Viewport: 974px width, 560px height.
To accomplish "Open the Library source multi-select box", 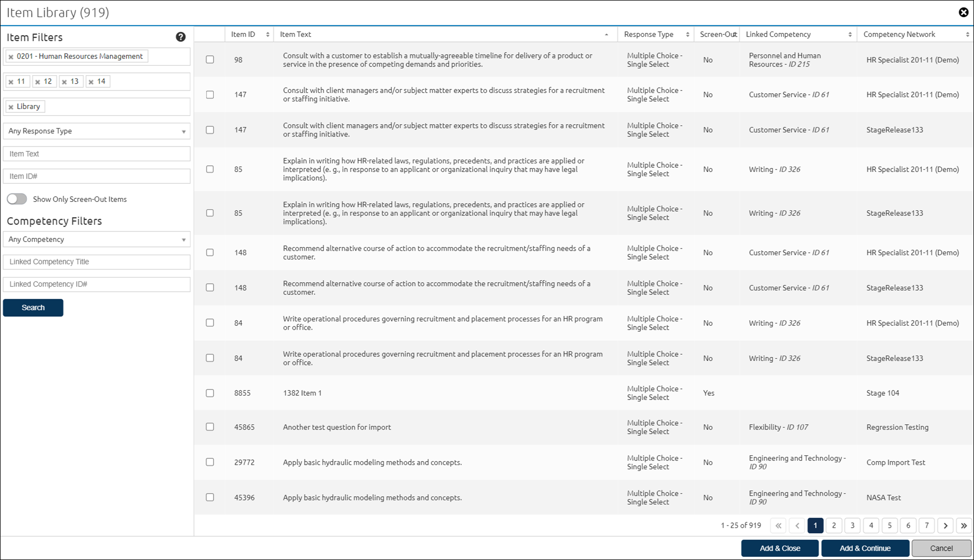I will coord(97,107).
